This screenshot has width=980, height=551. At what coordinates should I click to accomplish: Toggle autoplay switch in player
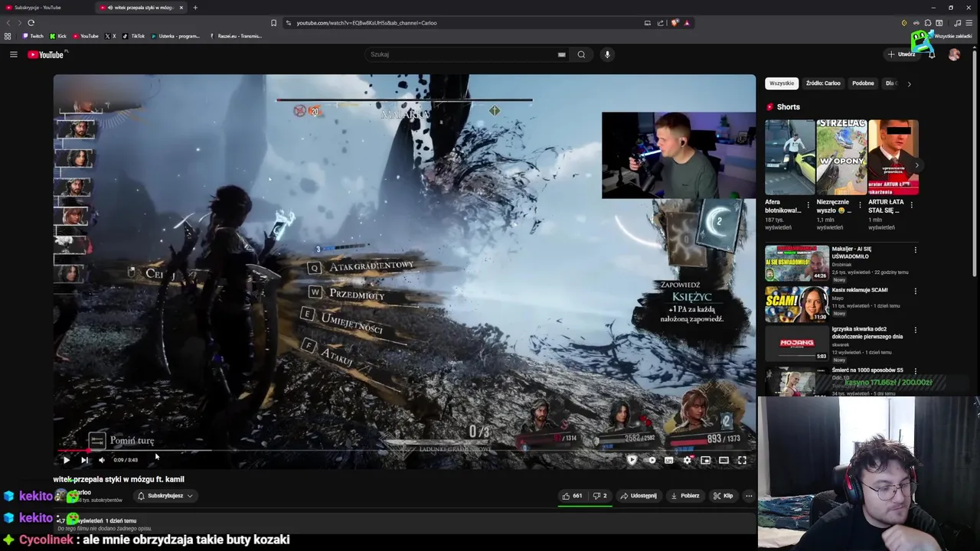[651, 460]
